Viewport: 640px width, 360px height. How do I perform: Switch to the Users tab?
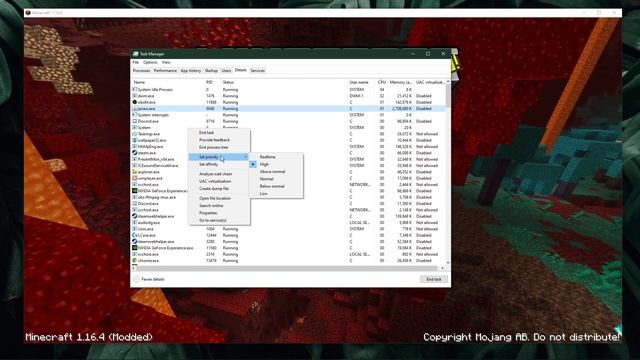[226, 71]
